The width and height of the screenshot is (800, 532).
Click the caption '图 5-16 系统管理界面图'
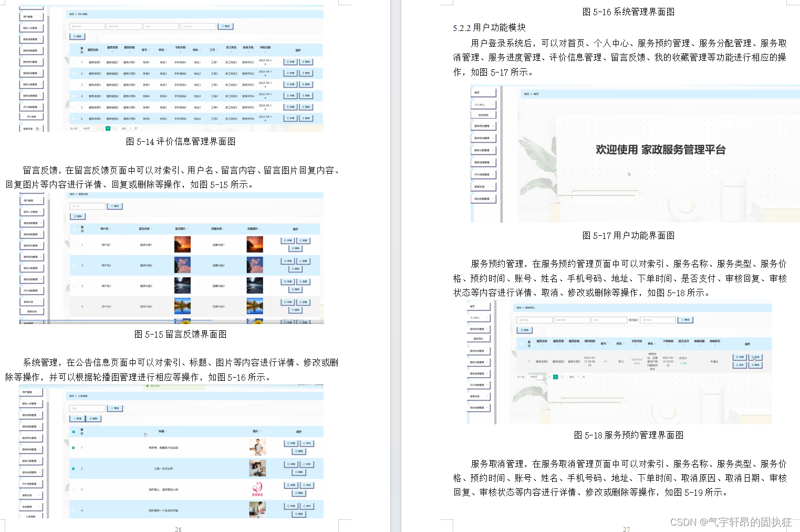(x=629, y=12)
